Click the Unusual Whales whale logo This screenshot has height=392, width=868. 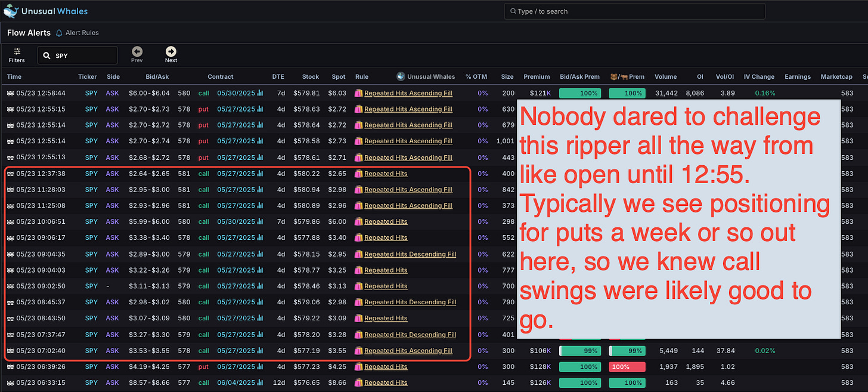(x=11, y=11)
